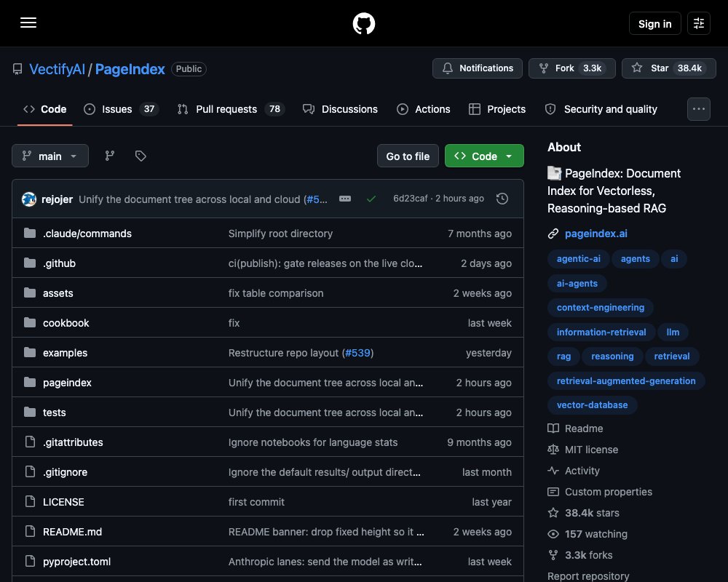
Task: Click the repository icon beside VectifyAI
Action: click(17, 69)
